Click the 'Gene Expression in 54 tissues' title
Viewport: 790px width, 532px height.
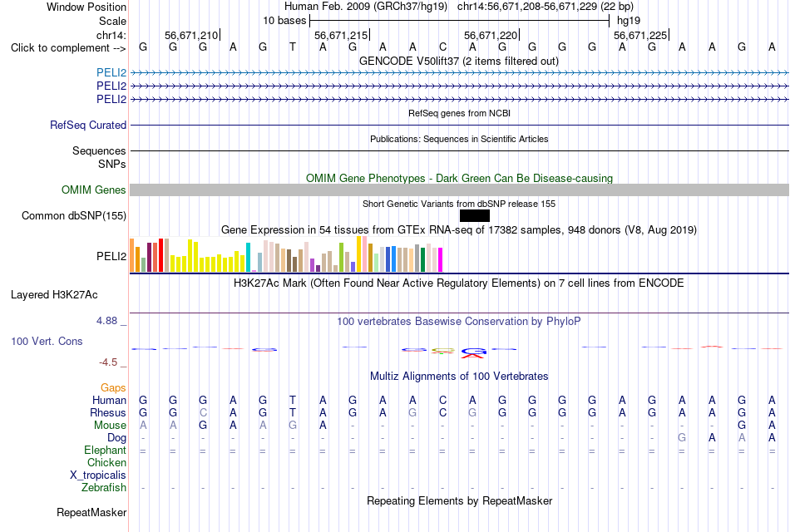click(459, 229)
